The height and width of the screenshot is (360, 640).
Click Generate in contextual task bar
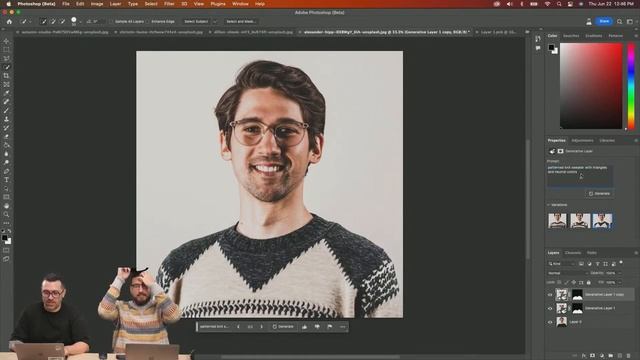(x=283, y=327)
